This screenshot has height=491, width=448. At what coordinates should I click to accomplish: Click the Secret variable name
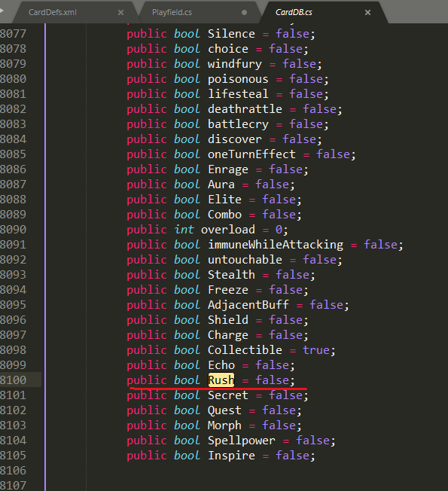pyautogui.click(x=228, y=395)
